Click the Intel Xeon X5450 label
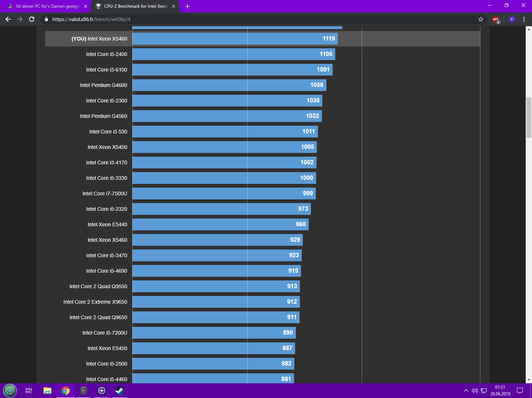 point(107,147)
